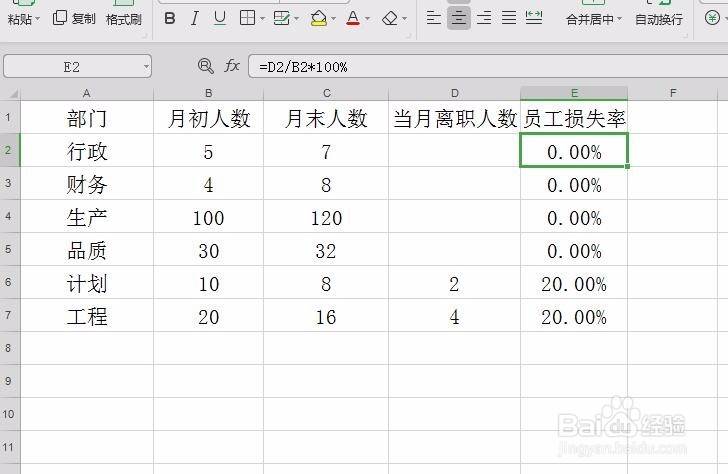728x474 pixels.
Task: Select column E header
Action: [574, 93]
